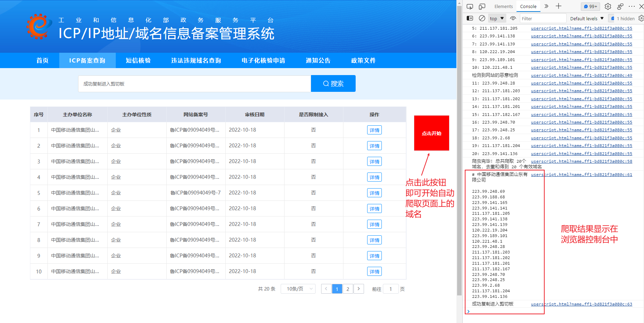The height and width of the screenshot is (323, 644).
Task: Open the 'top' JavaScript context dropdown
Action: [497, 19]
